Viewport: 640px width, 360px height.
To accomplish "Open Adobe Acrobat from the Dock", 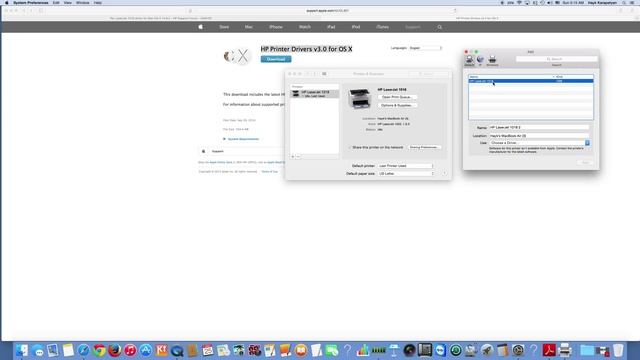I will [x=549, y=350].
